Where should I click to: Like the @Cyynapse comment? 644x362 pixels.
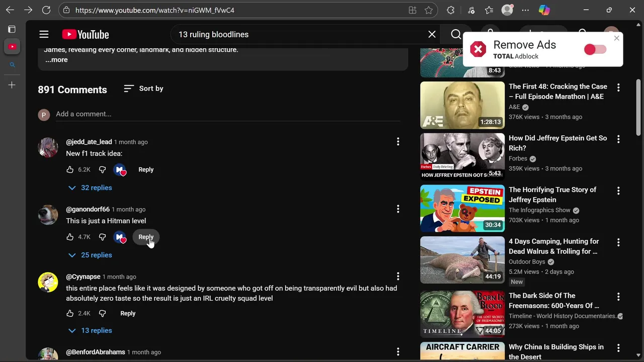tap(70, 313)
